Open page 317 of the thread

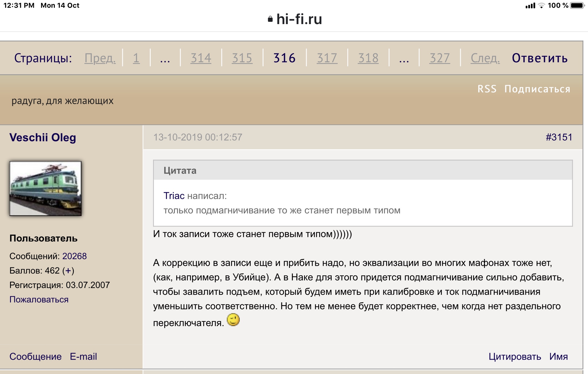[327, 58]
